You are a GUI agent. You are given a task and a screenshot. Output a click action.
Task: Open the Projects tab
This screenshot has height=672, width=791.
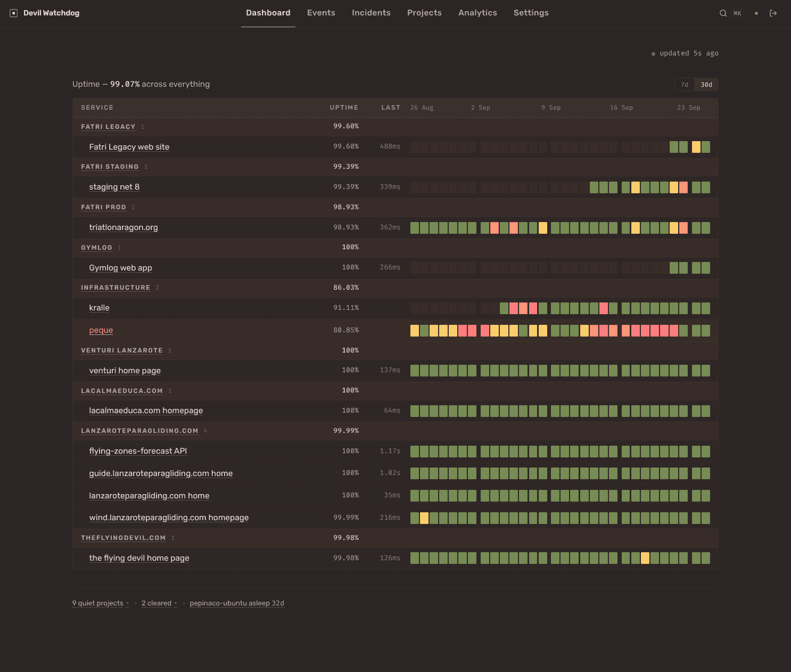tap(424, 13)
